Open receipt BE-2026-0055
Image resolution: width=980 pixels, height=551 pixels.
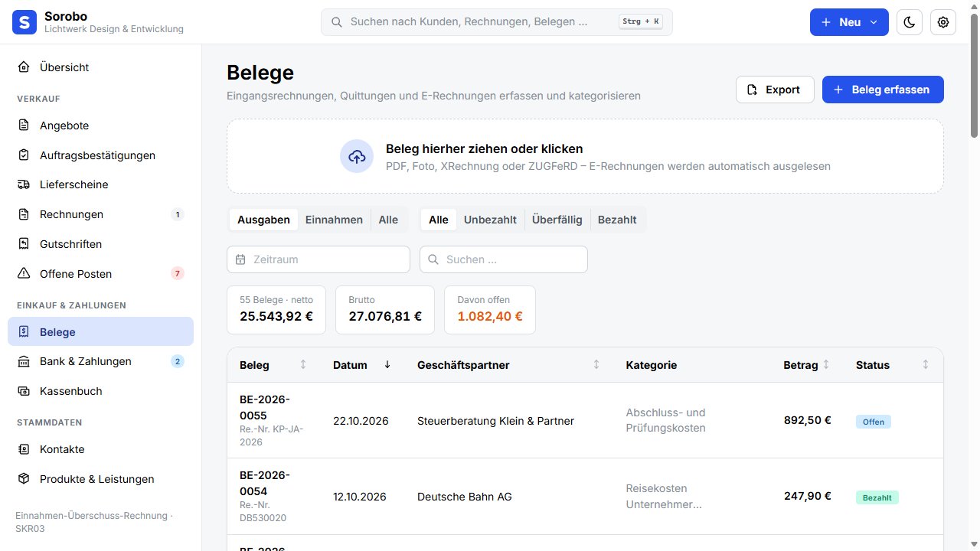(x=265, y=408)
